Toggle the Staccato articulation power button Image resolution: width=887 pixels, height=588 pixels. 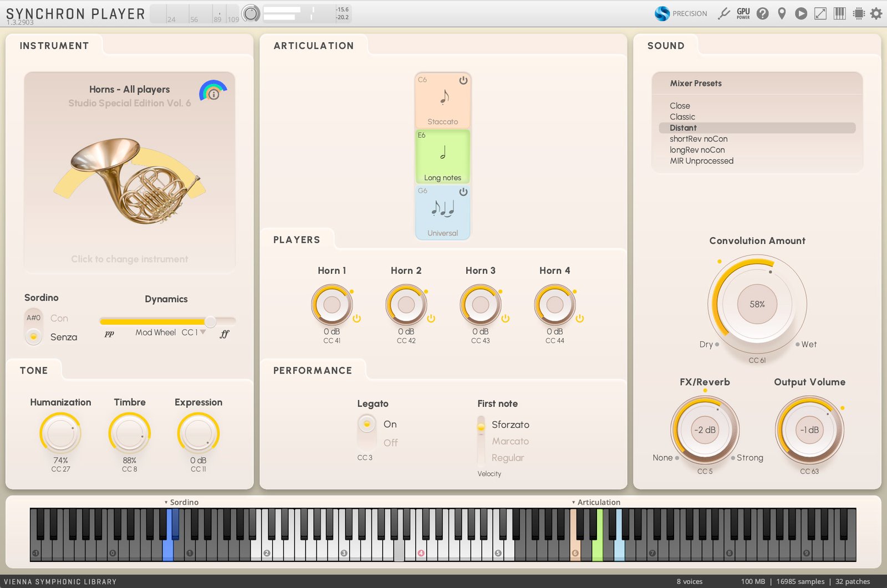[x=463, y=80]
